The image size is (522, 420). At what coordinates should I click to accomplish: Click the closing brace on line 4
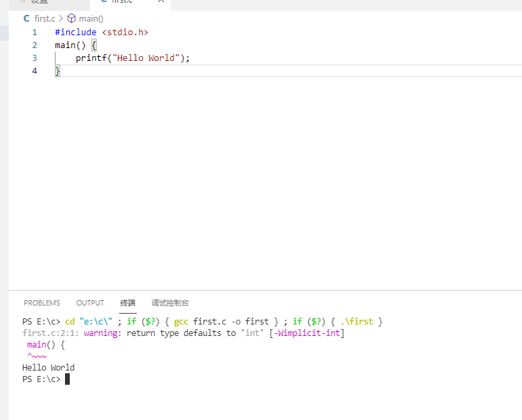tap(58, 71)
